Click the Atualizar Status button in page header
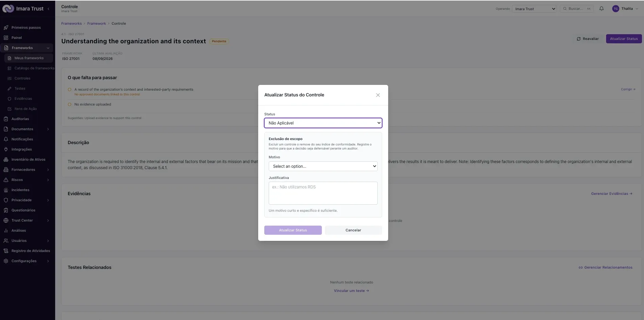644x320 pixels. (x=624, y=39)
